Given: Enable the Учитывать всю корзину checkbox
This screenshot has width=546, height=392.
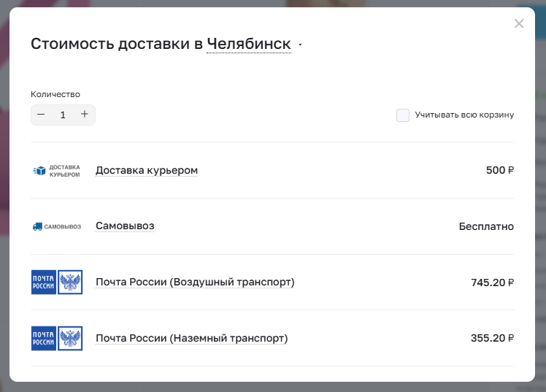Looking at the screenshot, I should coord(403,115).
